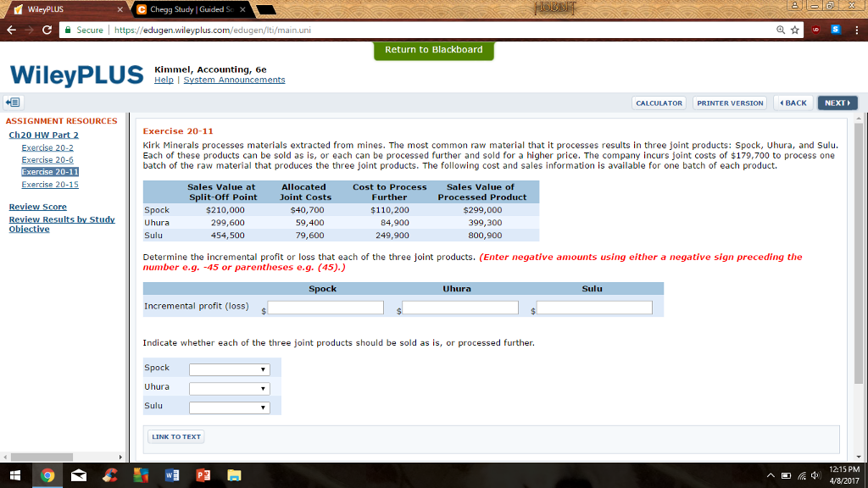The width and height of the screenshot is (868, 488).
Task: Open the Spock sell-or-process dropdown
Action: [229, 369]
